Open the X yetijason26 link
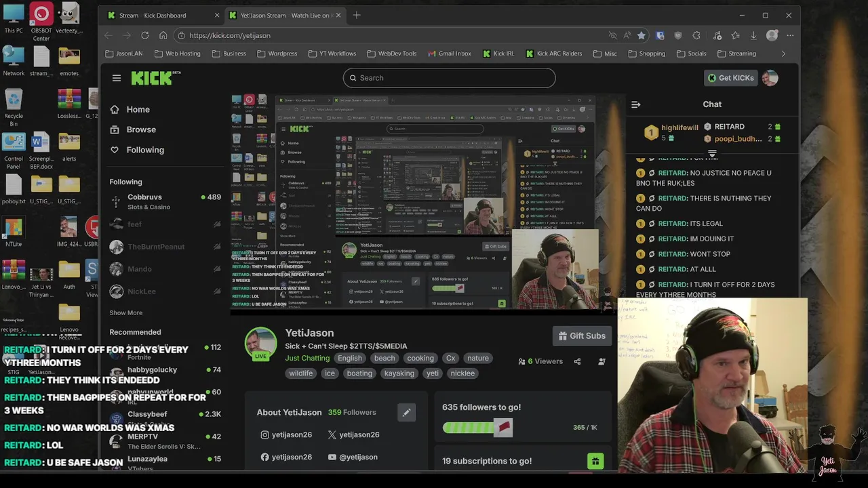 click(353, 434)
